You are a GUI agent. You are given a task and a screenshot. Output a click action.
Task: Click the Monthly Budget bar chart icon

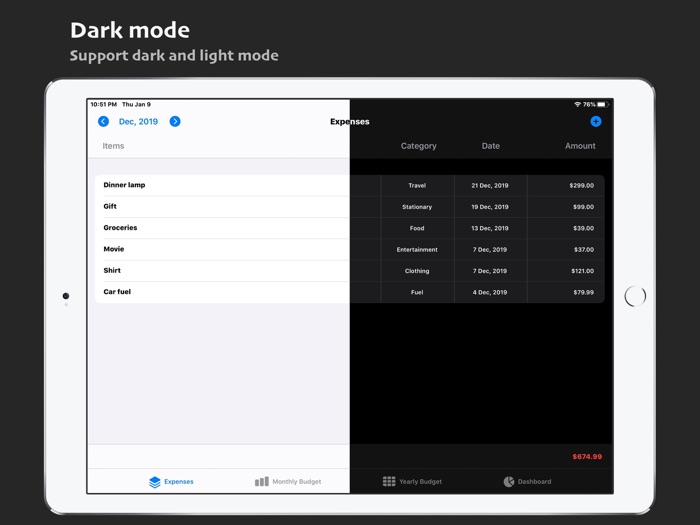click(262, 481)
